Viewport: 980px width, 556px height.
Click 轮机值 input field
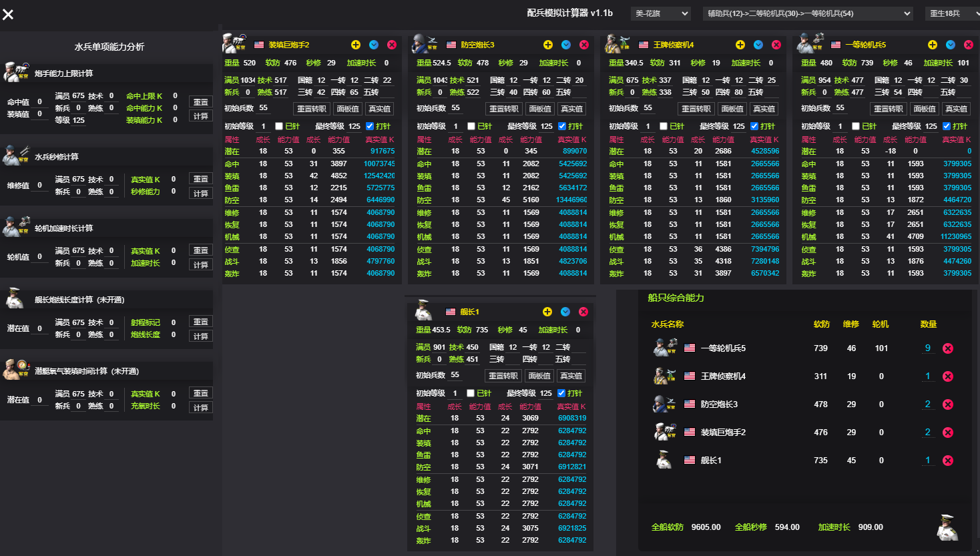point(40,257)
